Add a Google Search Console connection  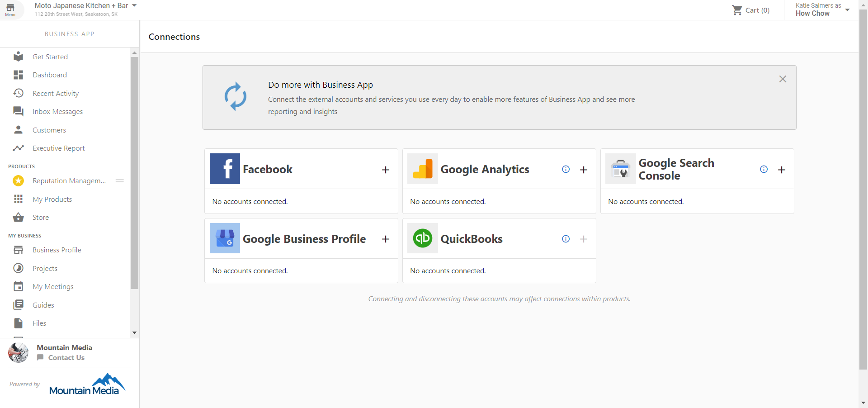(782, 170)
